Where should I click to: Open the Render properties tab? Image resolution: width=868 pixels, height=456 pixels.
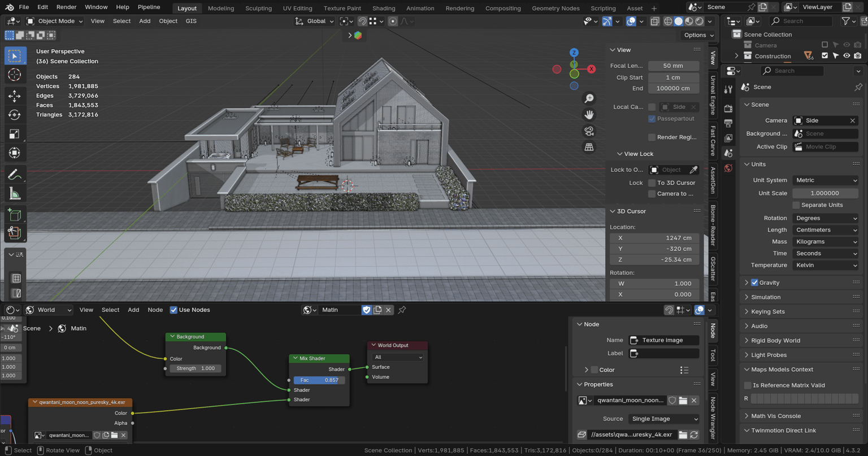pyautogui.click(x=728, y=108)
